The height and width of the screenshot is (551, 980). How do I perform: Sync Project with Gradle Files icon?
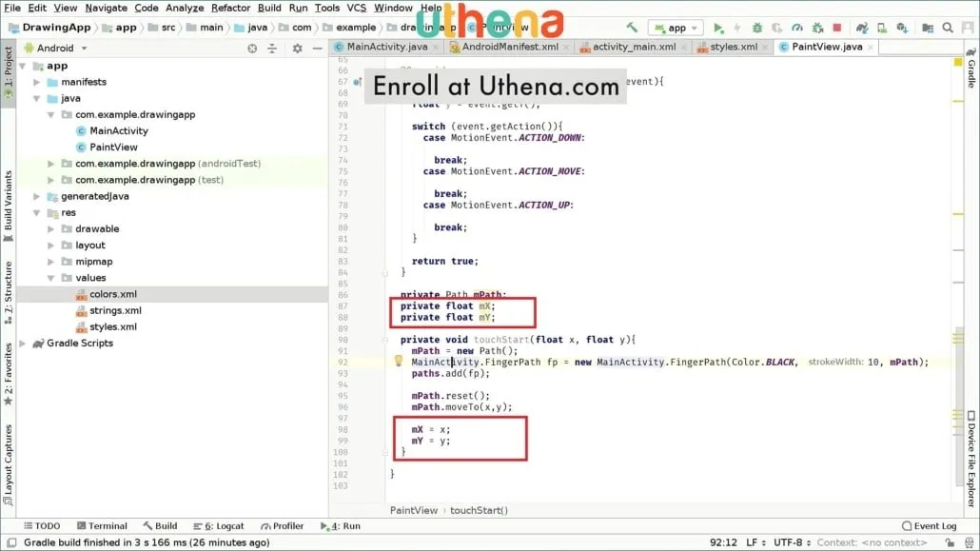[x=862, y=28]
